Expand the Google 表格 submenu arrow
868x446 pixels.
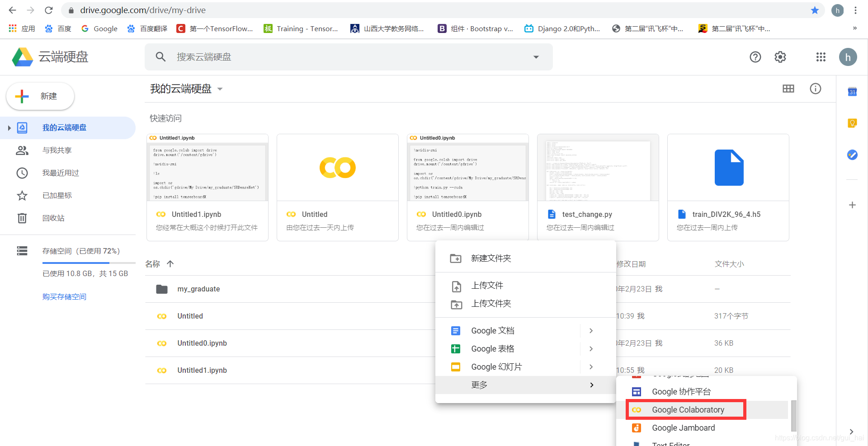[x=590, y=349]
